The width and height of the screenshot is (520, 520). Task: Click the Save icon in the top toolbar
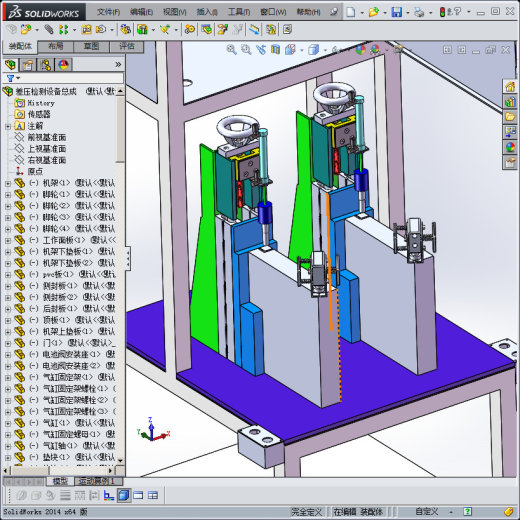point(396,12)
